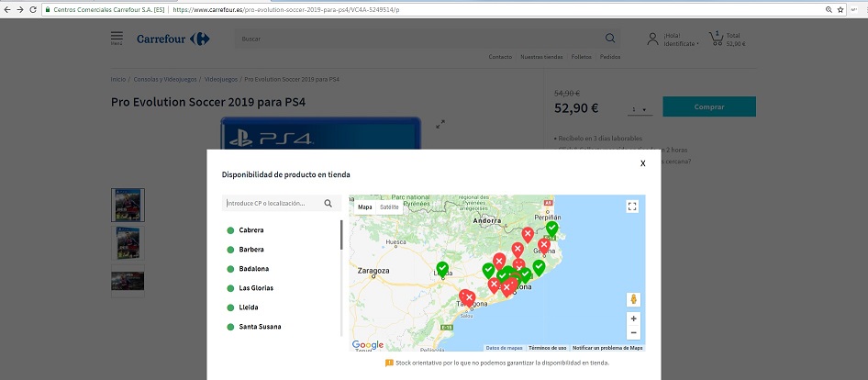Image resolution: width=868 pixels, height=380 pixels.
Task: Click the search magnifier in location field
Action: coord(328,204)
